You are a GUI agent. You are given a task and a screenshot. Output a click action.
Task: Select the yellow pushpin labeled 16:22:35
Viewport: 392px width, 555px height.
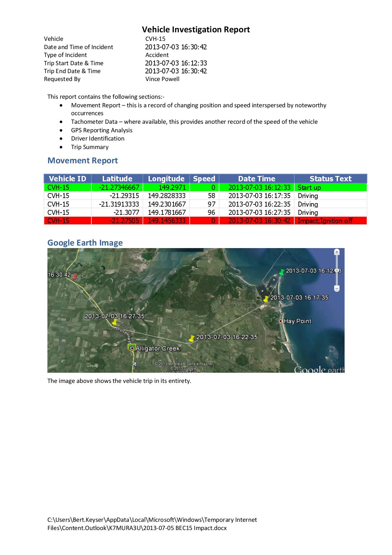(x=192, y=338)
